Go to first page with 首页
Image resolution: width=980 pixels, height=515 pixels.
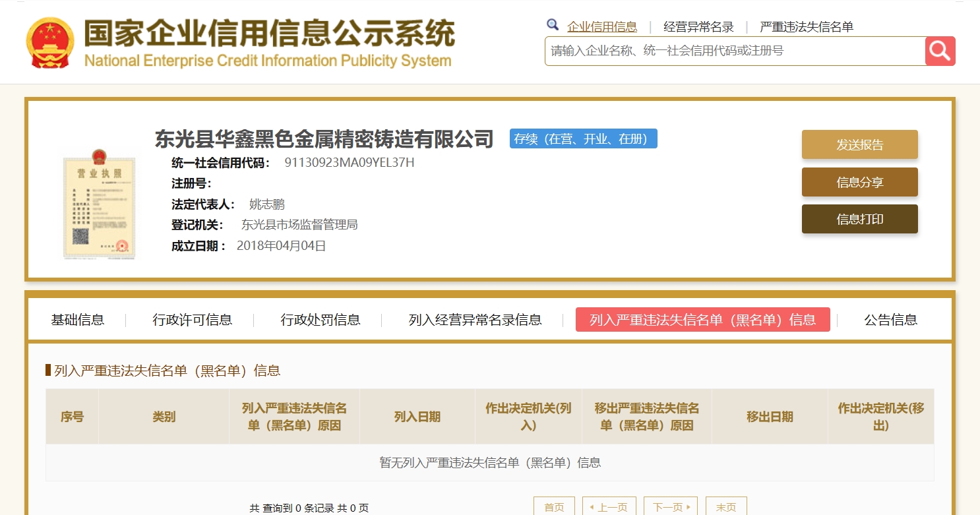[x=554, y=506]
